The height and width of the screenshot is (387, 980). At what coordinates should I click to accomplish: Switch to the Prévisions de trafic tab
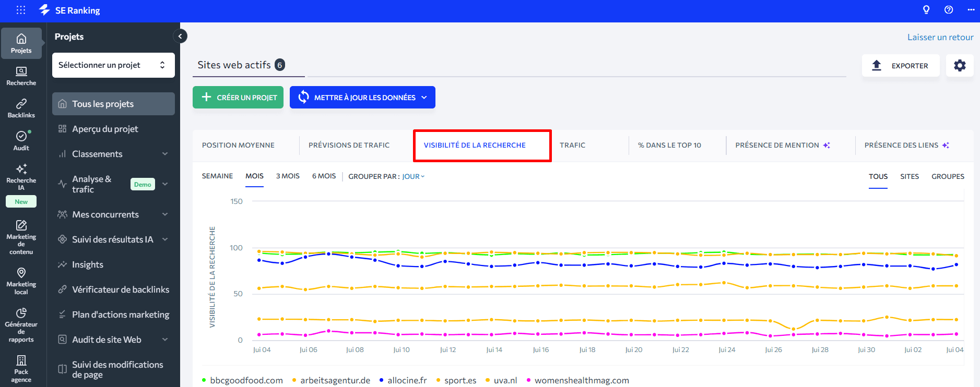[x=349, y=145]
